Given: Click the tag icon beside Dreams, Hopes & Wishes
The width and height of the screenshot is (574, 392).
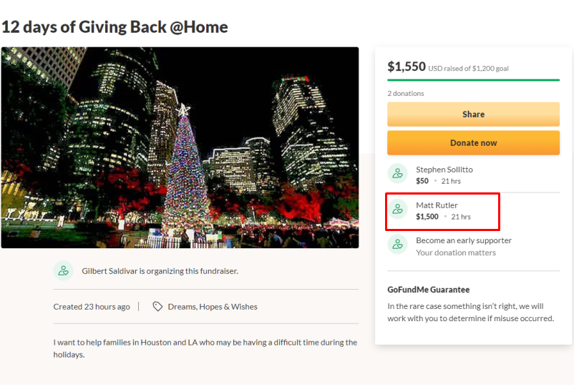Looking at the screenshot, I should tap(157, 306).
